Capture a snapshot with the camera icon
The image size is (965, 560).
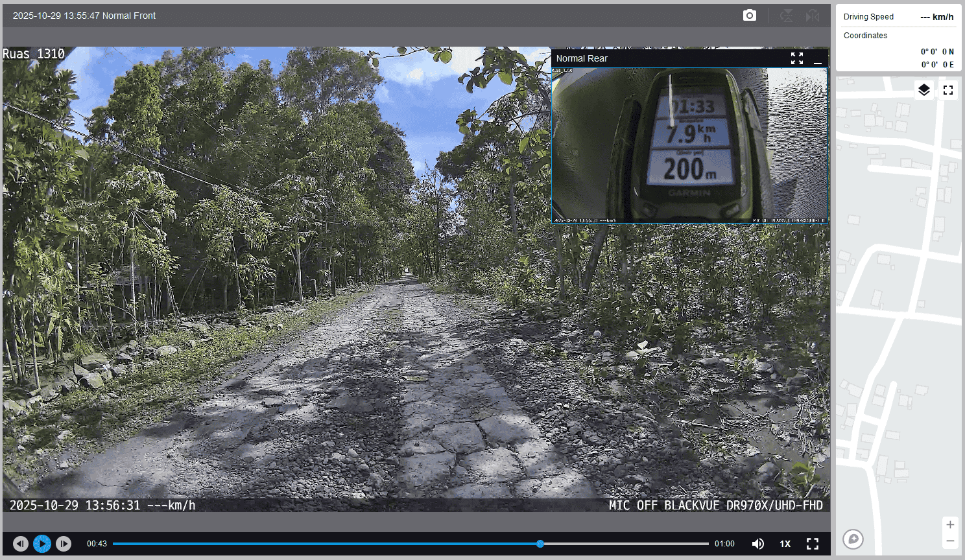tap(749, 16)
